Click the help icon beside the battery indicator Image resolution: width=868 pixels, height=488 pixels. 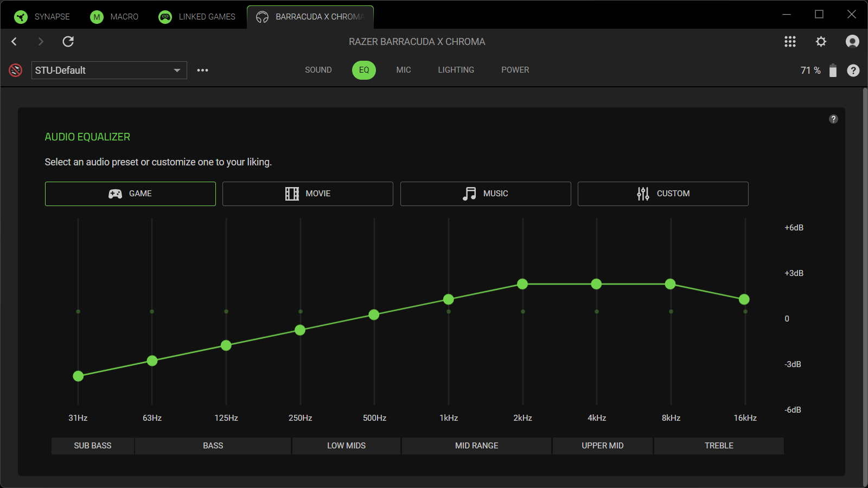(853, 70)
